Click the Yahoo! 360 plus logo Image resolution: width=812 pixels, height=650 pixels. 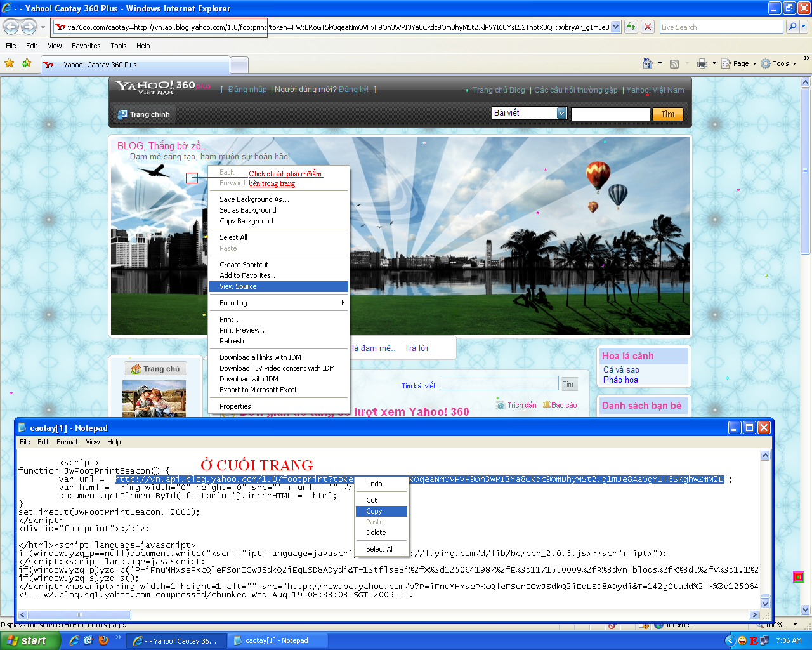(x=162, y=87)
